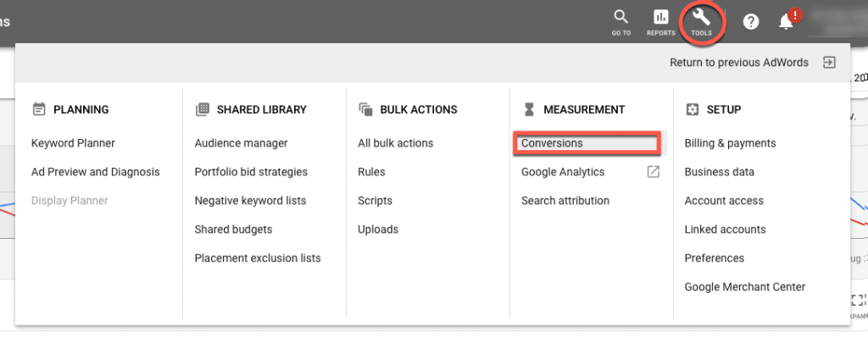Select Portfolio bid strategies
Image resolution: width=868 pixels, height=349 pixels.
(251, 172)
